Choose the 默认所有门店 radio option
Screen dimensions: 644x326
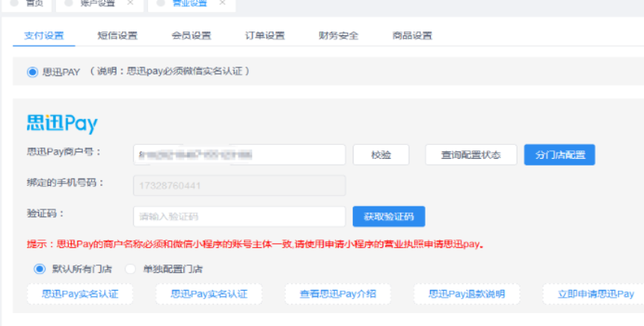(39, 269)
